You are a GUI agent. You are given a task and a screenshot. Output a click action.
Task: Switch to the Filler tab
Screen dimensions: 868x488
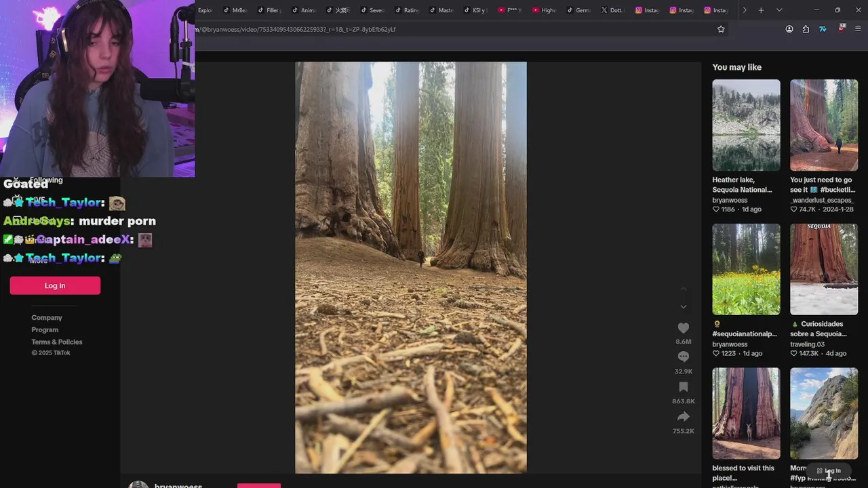point(270,10)
